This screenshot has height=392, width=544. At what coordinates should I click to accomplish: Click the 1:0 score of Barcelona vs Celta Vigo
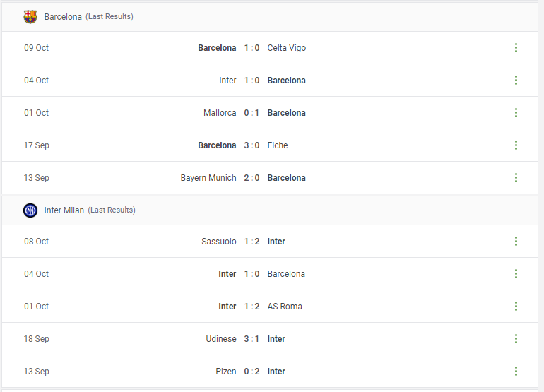point(252,48)
